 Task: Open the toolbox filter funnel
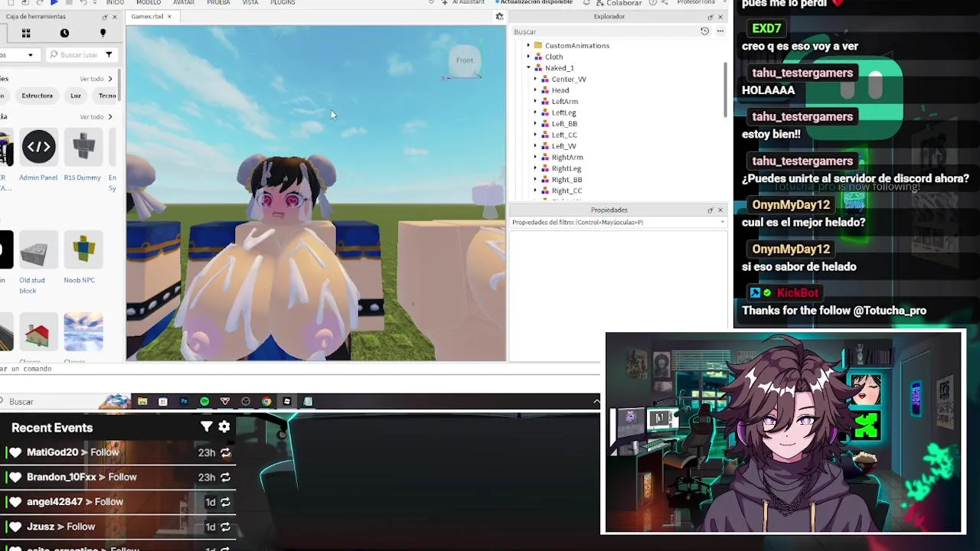pyautogui.click(x=109, y=54)
